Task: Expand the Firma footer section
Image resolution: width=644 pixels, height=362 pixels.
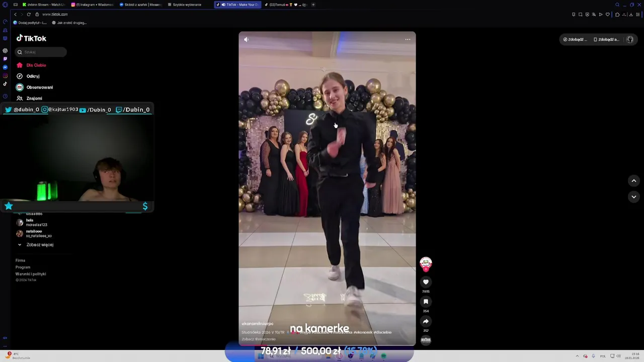Action: point(20,260)
